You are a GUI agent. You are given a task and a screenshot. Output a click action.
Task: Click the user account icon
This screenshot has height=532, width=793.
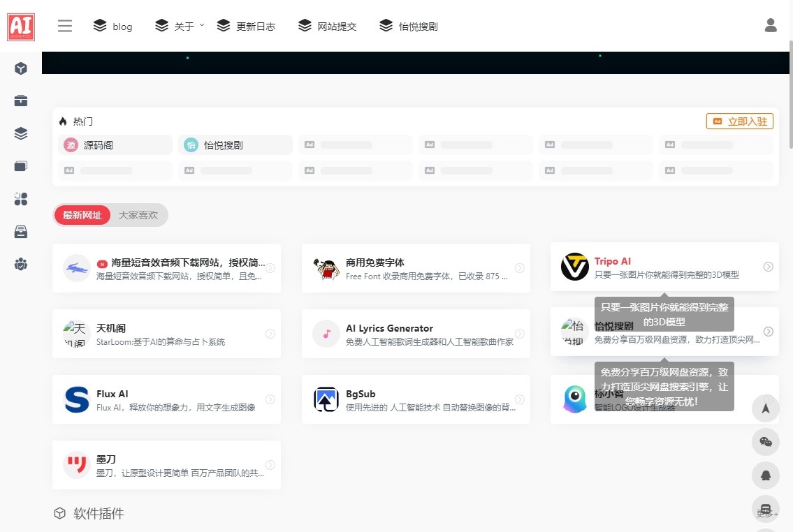click(770, 25)
